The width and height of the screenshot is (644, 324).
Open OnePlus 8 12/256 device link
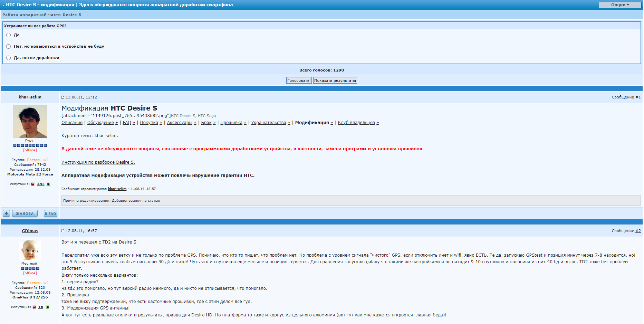pyautogui.click(x=30, y=297)
